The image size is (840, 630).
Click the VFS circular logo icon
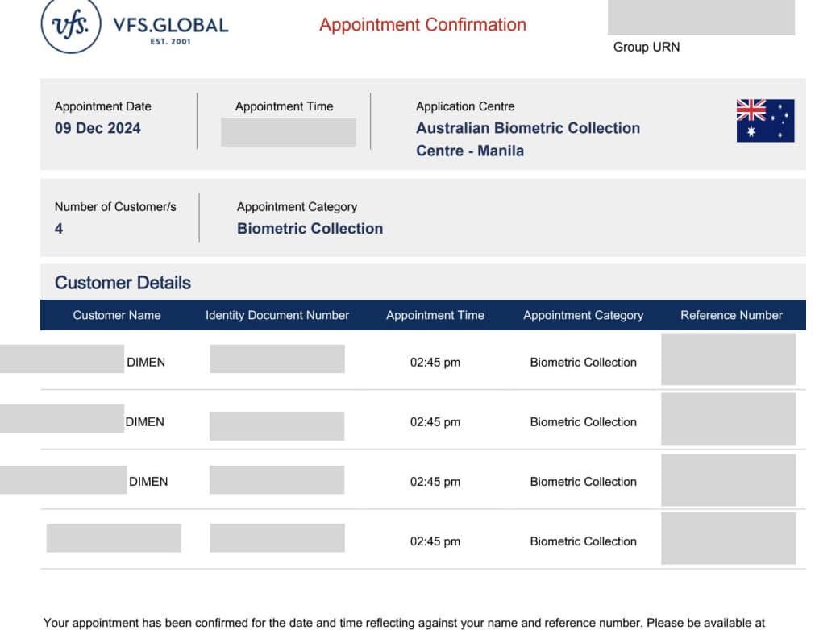click(71, 24)
